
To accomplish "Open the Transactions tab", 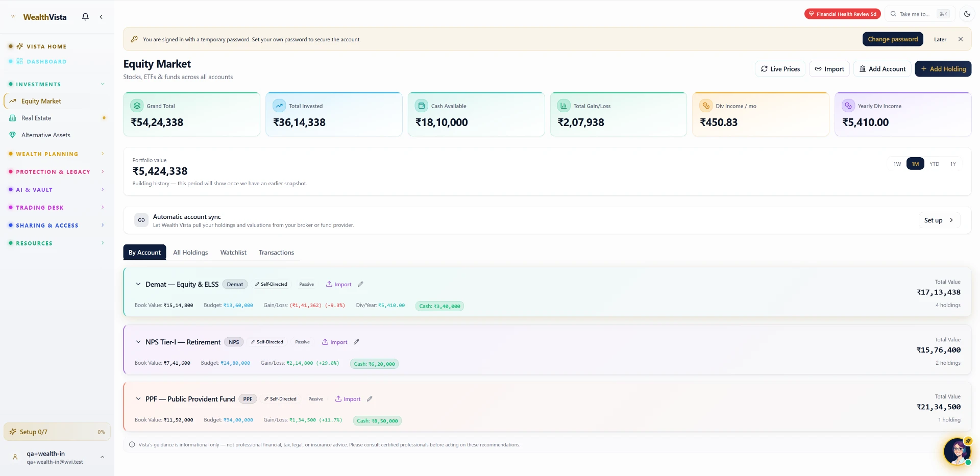I will 276,253.
